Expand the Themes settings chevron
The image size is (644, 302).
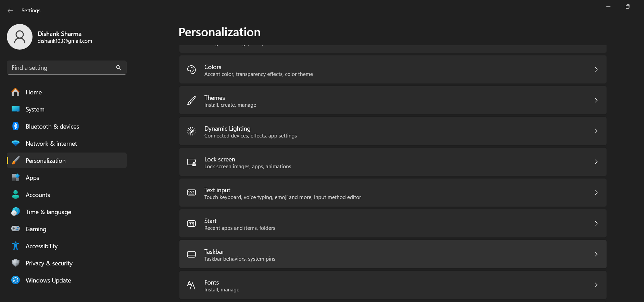pos(596,100)
